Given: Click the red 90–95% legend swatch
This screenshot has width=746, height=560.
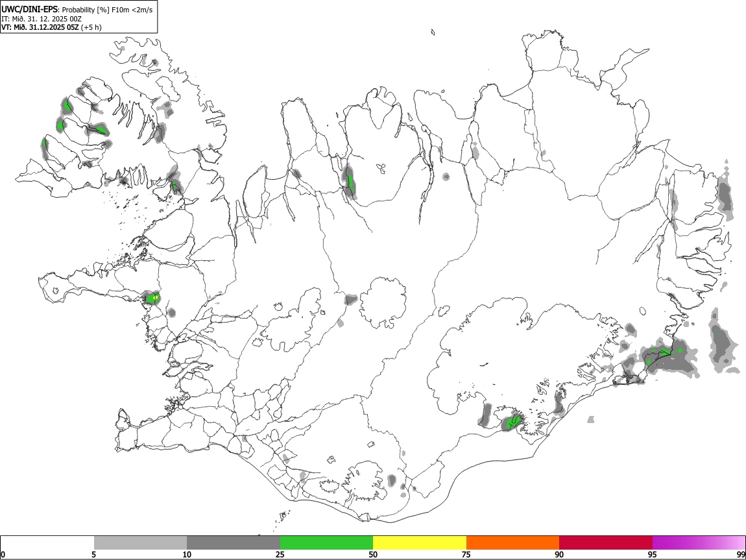Looking at the screenshot, I should (x=606, y=543).
